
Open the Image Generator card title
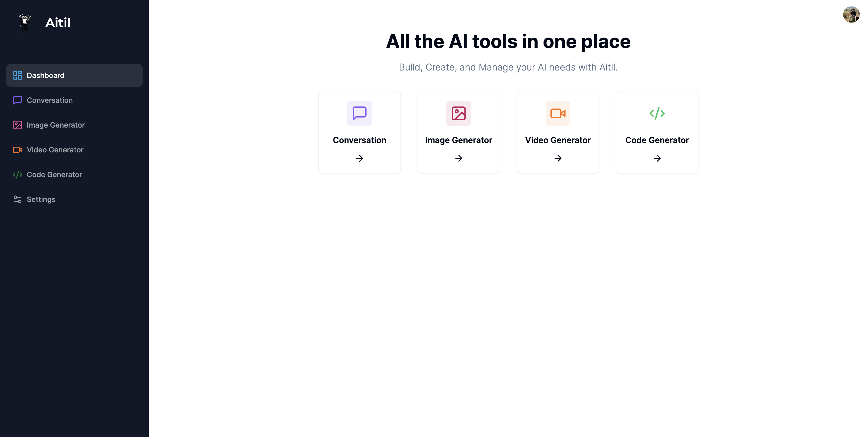(x=458, y=140)
